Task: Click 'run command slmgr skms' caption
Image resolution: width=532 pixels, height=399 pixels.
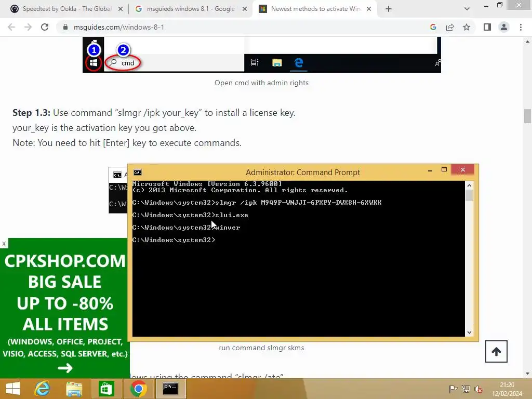Action: tap(262, 348)
